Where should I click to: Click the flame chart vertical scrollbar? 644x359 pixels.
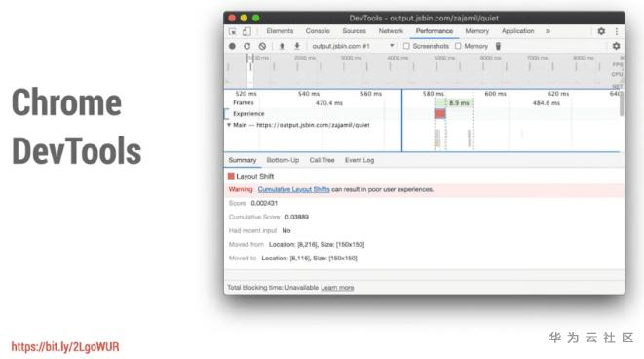622,103
